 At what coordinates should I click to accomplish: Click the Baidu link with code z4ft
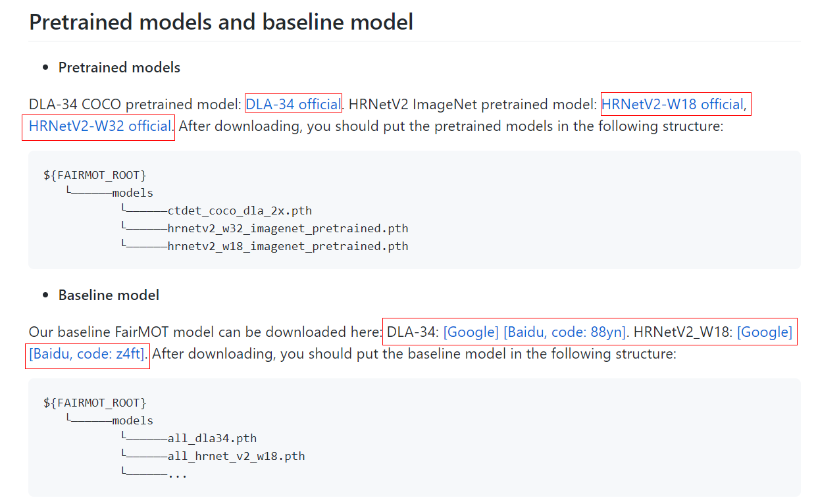click(88, 354)
